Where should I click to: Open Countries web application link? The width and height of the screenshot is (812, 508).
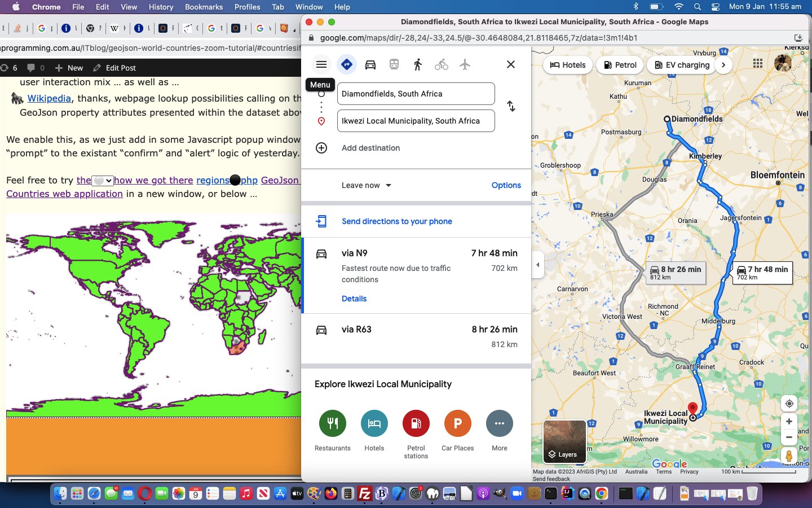64,194
